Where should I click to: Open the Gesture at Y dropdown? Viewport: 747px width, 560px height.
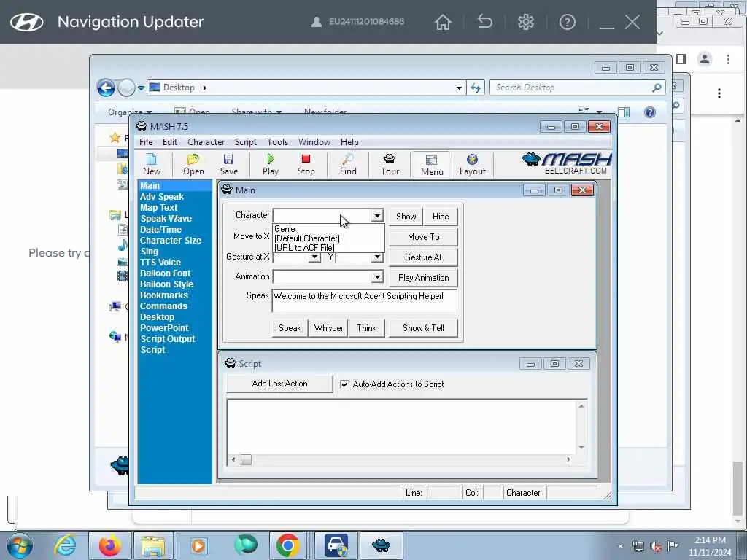[377, 257]
